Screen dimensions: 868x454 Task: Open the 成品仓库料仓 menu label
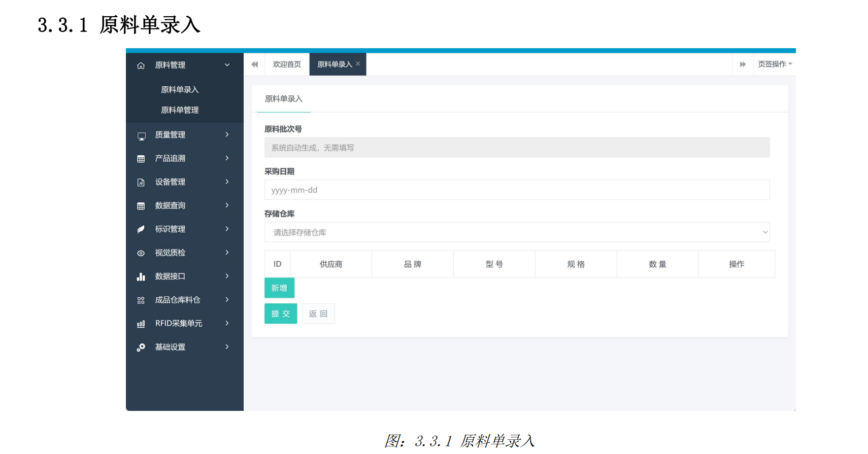click(x=178, y=300)
